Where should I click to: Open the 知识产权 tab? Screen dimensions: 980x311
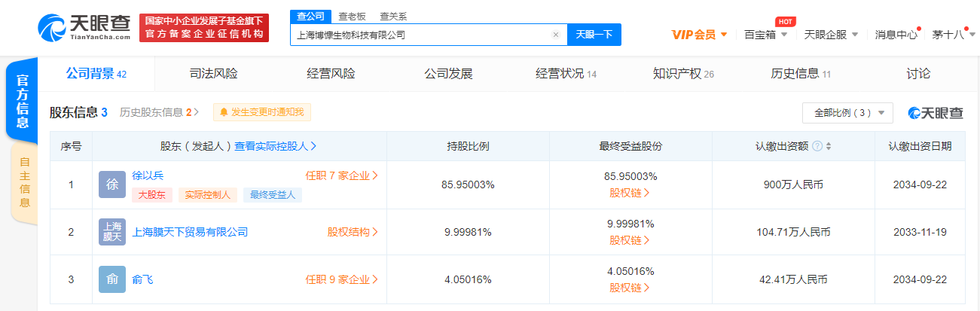(x=683, y=74)
